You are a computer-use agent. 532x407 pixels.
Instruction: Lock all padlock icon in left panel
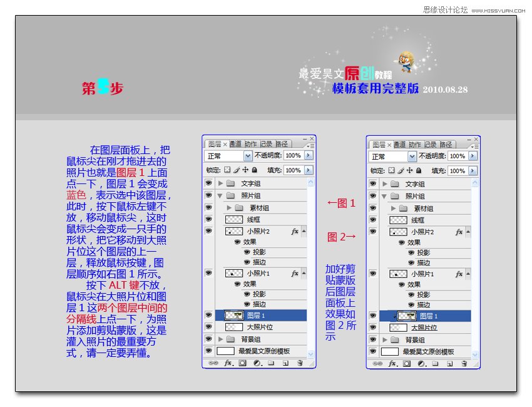255,170
